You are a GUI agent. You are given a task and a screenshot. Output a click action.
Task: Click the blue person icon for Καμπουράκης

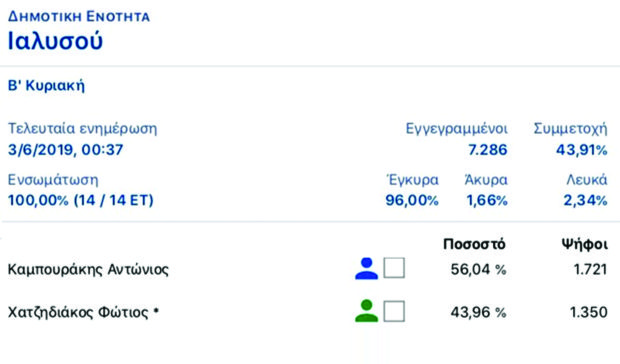coord(367,269)
